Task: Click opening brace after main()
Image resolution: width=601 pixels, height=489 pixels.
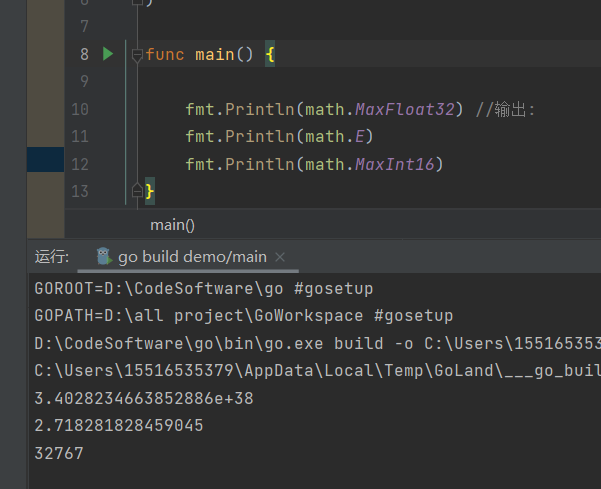Action: pos(270,54)
